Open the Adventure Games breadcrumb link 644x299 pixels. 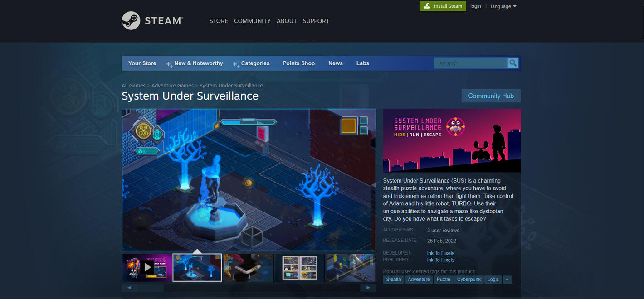click(x=172, y=85)
